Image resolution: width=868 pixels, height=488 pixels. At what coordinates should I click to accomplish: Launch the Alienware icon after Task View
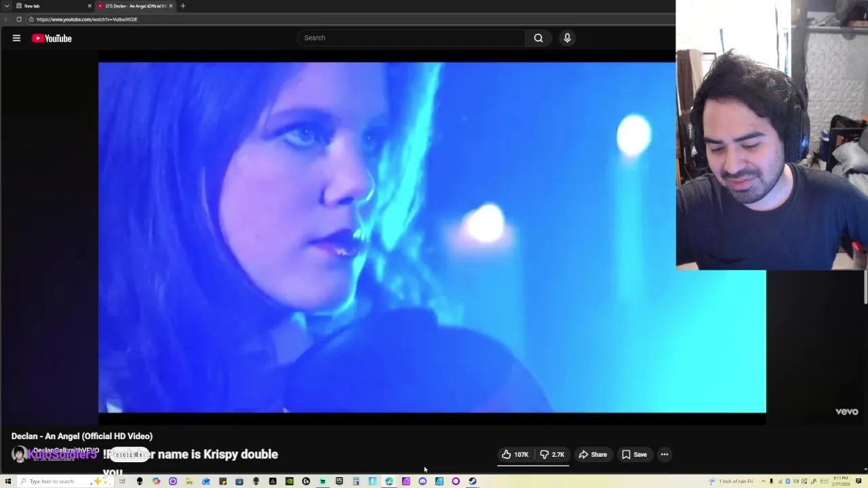point(140,481)
